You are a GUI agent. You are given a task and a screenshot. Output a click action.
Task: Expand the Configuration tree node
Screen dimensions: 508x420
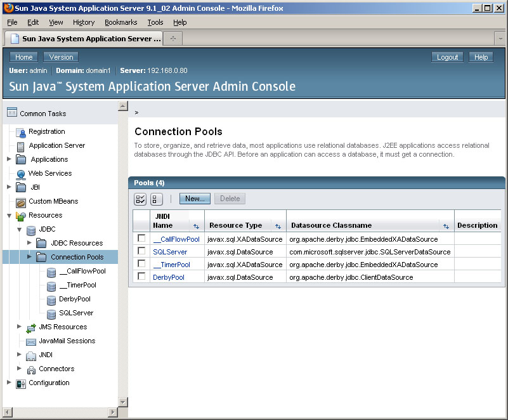9,382
